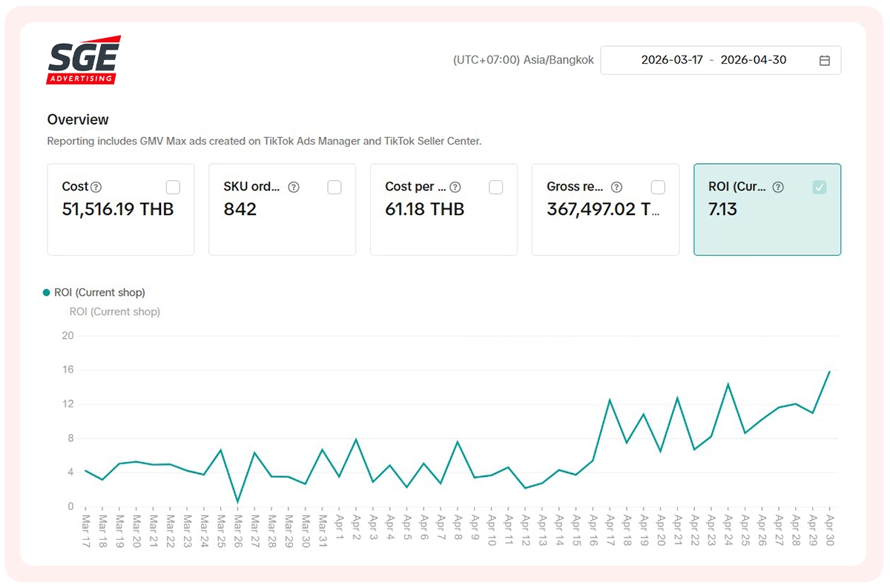Click the y-axis value 8
The width and height of the screenshot is (890, 588).
click(70, 438)
